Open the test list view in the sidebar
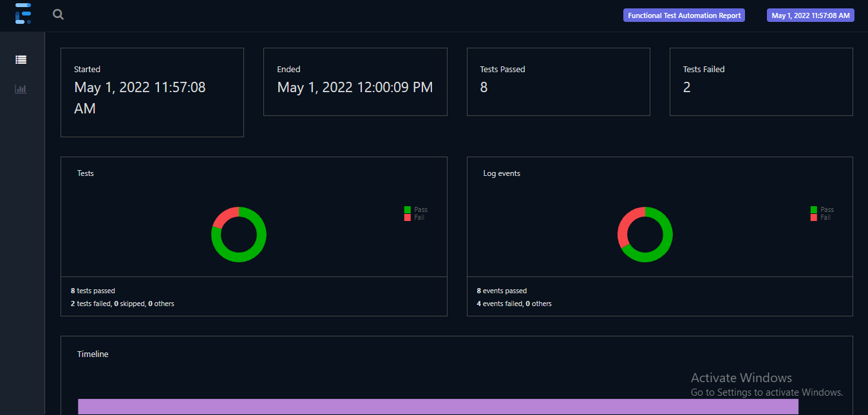Screen dimensions: 868x415 pos(21,59)
